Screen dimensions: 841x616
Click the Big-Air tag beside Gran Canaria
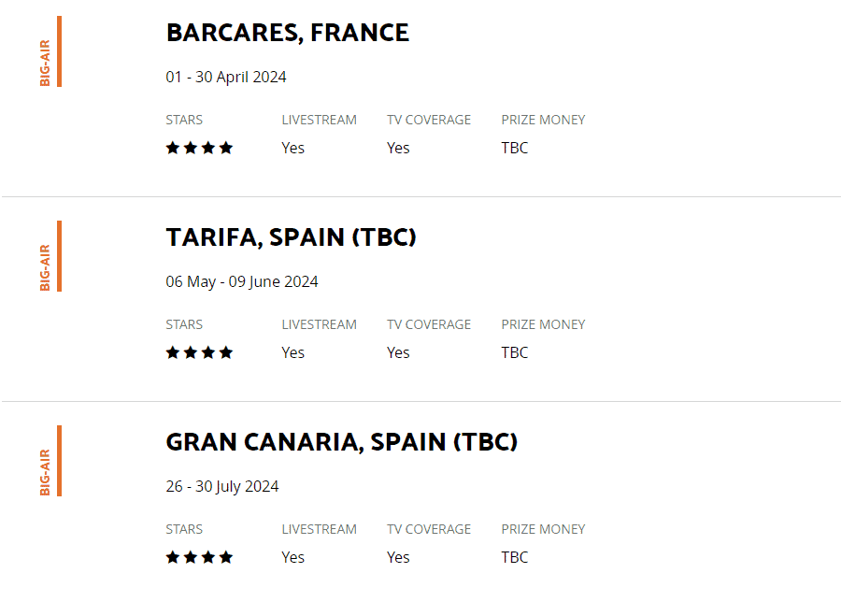tap(45, 472)
